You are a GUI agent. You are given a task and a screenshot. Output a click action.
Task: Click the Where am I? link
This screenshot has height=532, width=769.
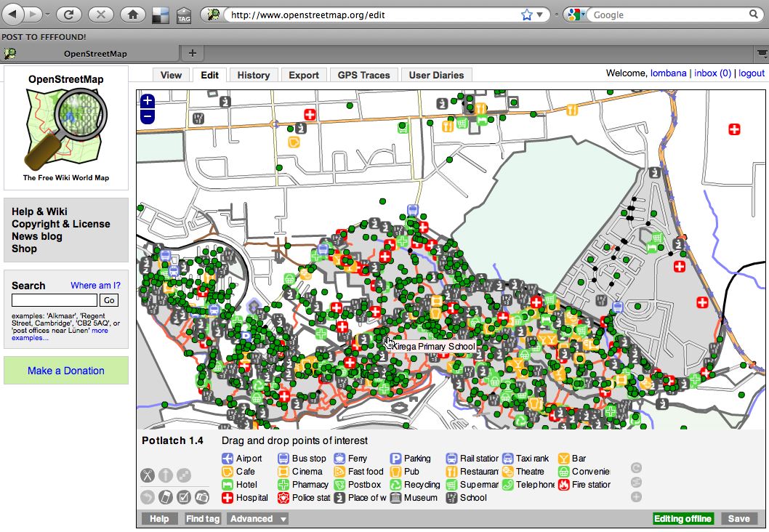click(95, 286)
